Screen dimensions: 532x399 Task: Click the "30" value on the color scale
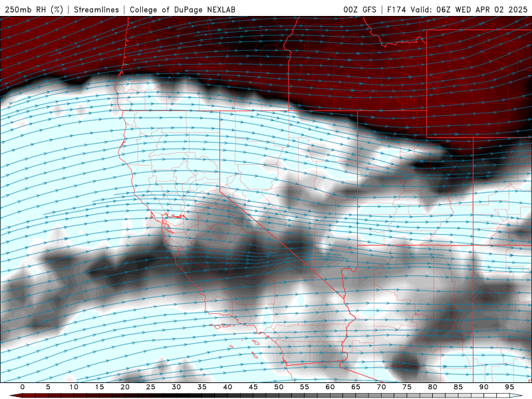tap(176, 387)
